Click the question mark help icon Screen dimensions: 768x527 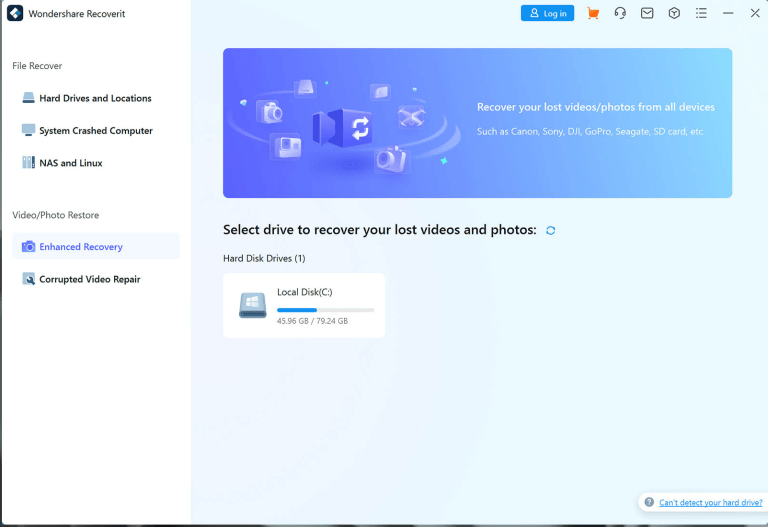649,502
